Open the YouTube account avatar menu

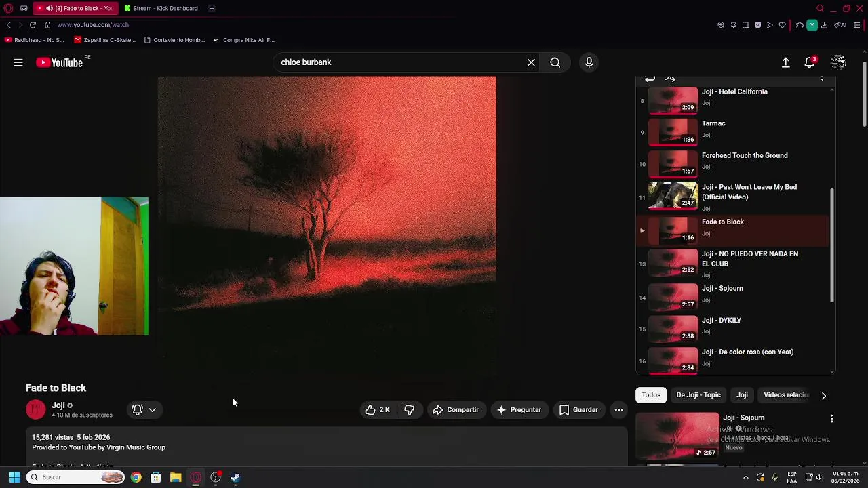pos(839,62)
